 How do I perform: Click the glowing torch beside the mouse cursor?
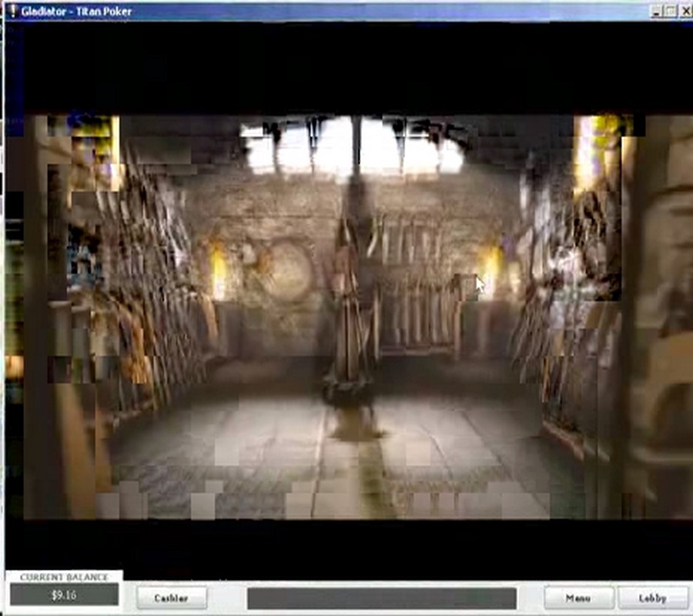pos(490,271)
